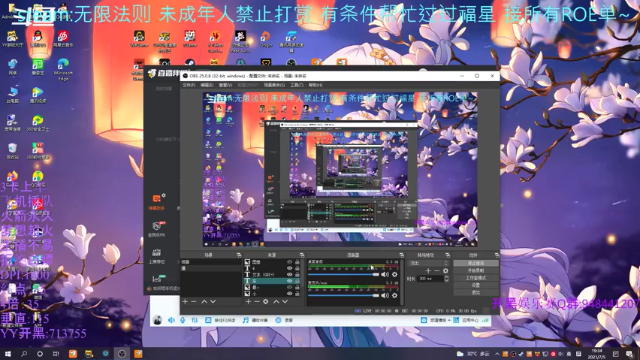Remove the selected OBS source

coord(257,302)
